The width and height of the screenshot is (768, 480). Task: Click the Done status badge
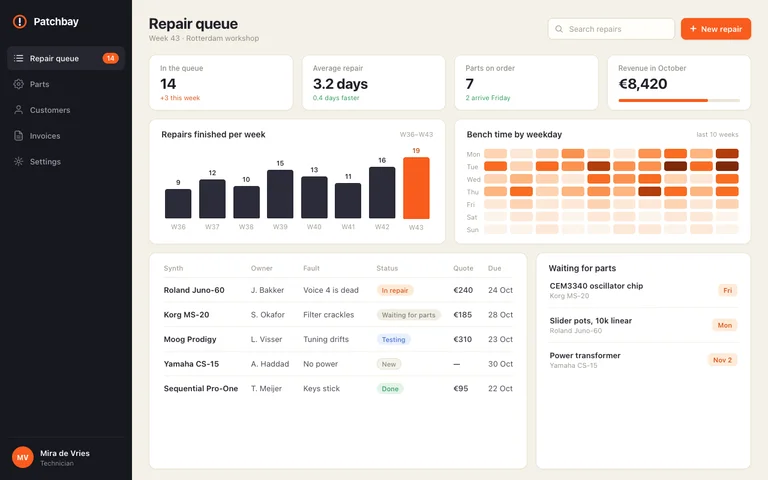(x=390, y=388)
